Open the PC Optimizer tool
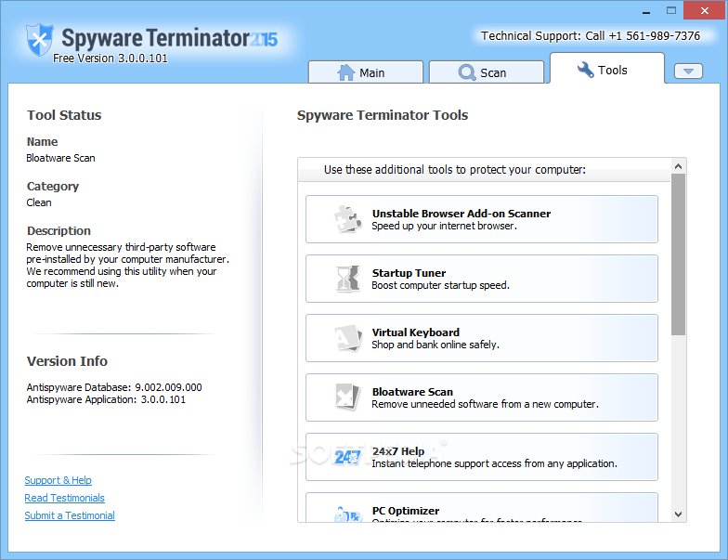Viewport: 728px width, 560px height. (x=481, y=507)
